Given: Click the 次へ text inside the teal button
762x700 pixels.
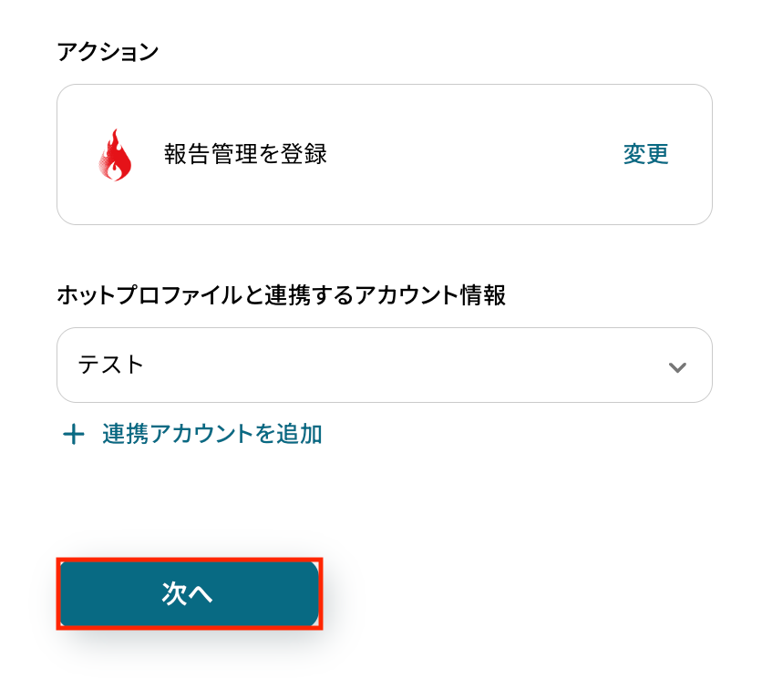Looking at the screenshot, I should (187, 593).
